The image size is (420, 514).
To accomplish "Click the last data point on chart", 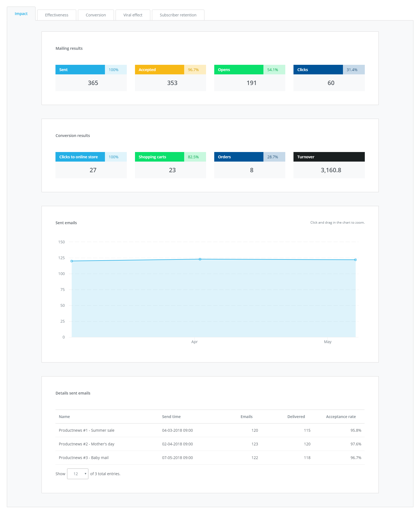I will pyautogui.click(x=356, y=260).
